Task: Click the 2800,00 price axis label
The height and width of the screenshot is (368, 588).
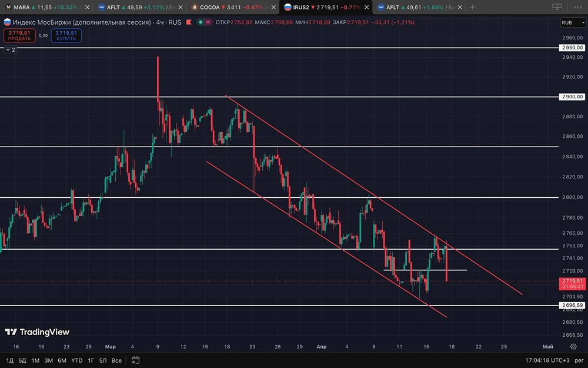Action: (573, 197)
